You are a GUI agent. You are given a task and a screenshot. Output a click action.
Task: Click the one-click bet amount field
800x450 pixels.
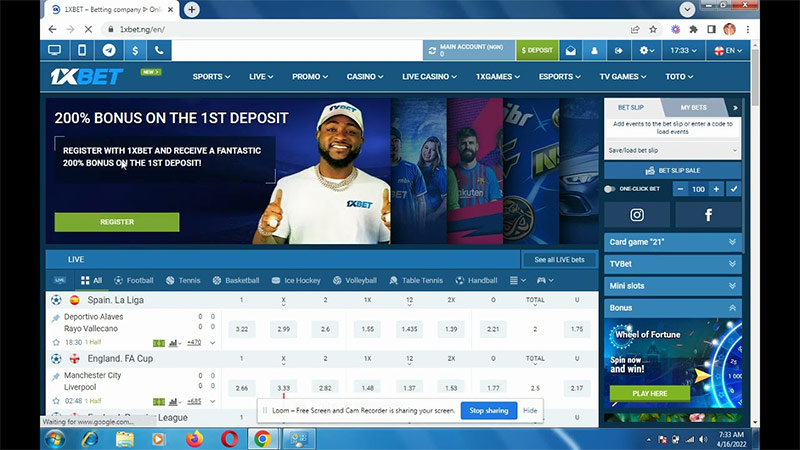click(x=698, y=189)
